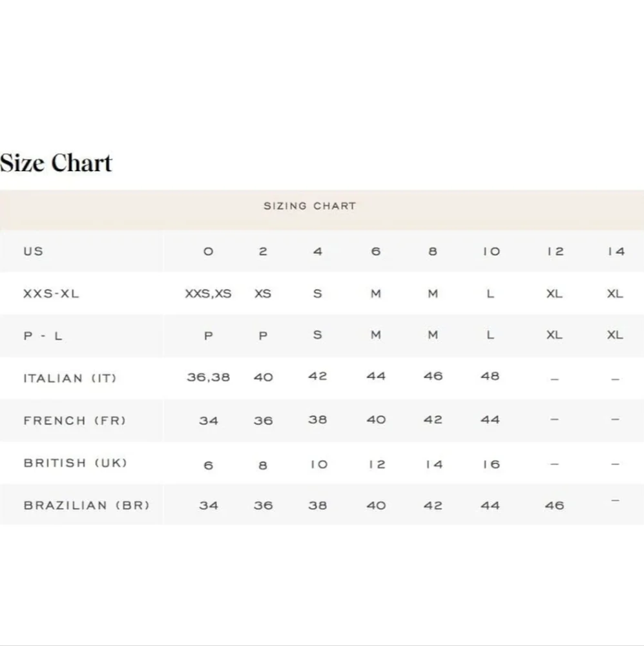
Task: Click size "10" in the US row
Action: coord(491,251)
